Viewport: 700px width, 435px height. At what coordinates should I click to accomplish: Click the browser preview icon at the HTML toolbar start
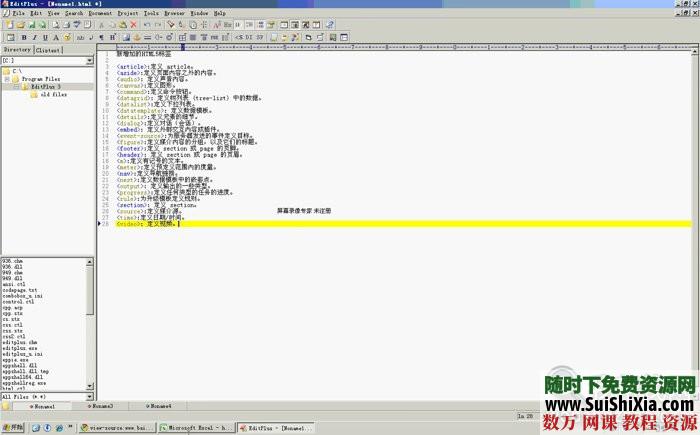click(x=11, y=38)
